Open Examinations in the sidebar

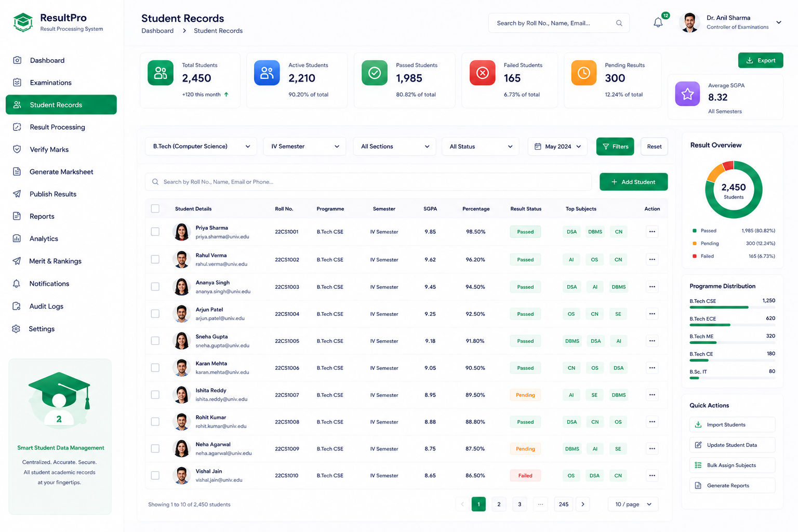[61, 83]
